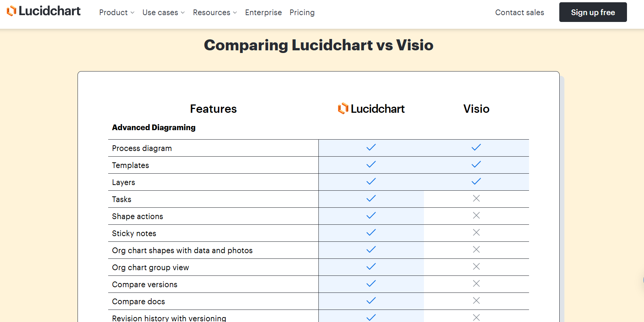Click the Lucidchart checkmark for Org chart group view
Screen dimensions: 644x322
click(371, 266)
